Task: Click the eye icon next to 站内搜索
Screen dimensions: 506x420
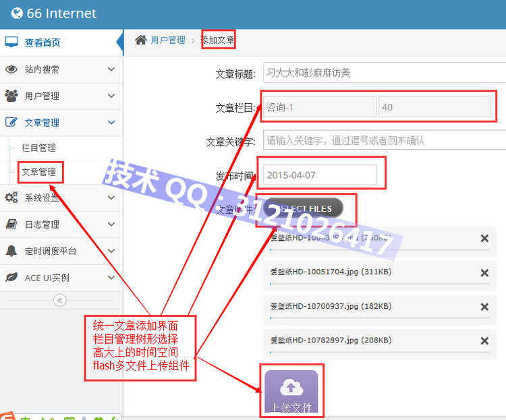Action: [11, 69]
